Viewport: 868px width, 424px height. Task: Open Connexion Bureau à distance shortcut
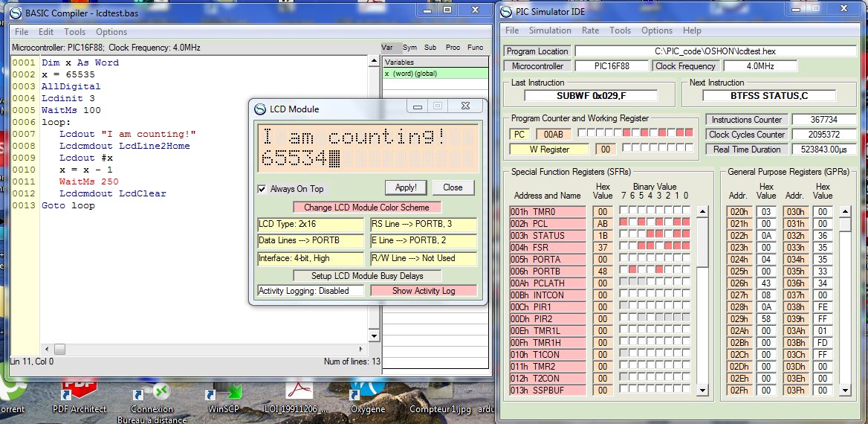[x=152, y=401]
